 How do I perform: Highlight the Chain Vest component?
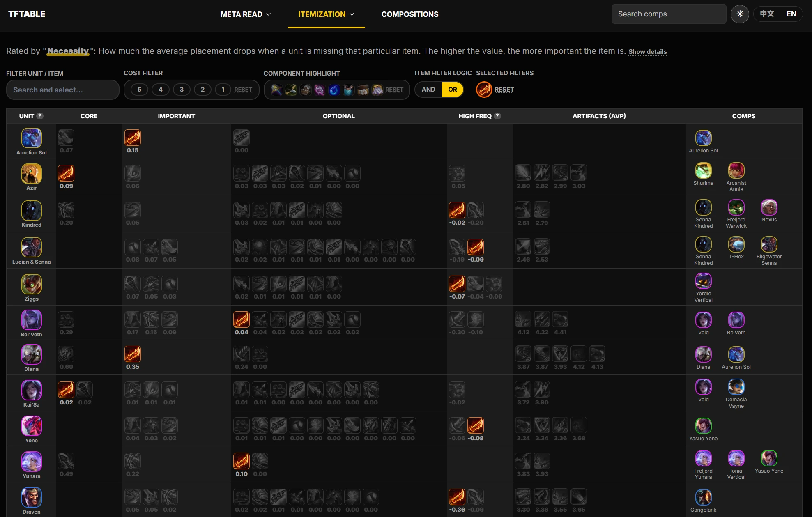pyautogui.click(x=349, y=90)
